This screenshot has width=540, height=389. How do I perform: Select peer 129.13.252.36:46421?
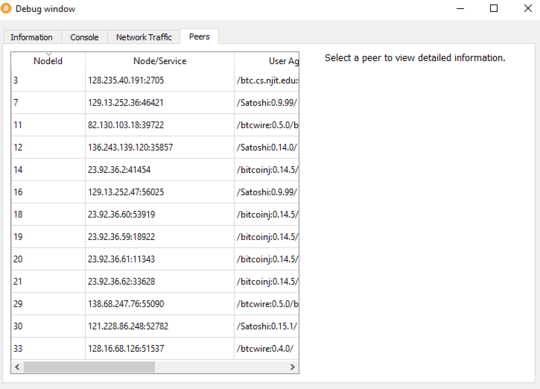pyautogui.click(x=160, y=103)
